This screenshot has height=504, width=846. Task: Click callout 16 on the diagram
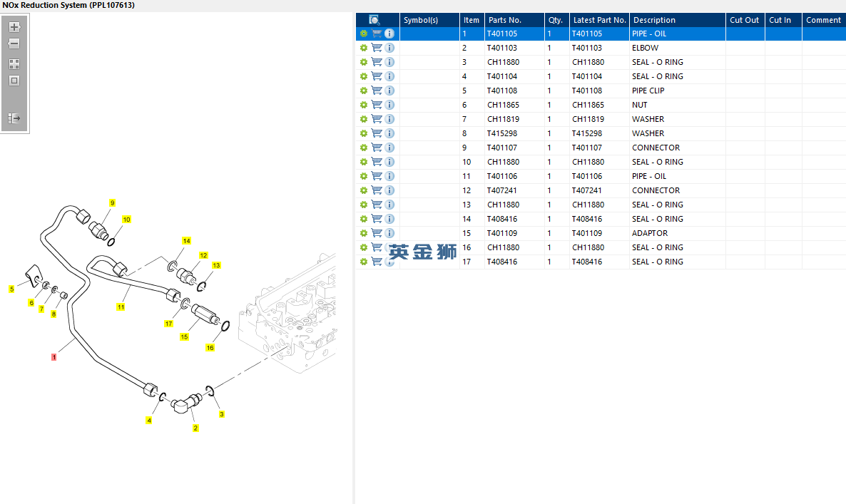point(210,348)
